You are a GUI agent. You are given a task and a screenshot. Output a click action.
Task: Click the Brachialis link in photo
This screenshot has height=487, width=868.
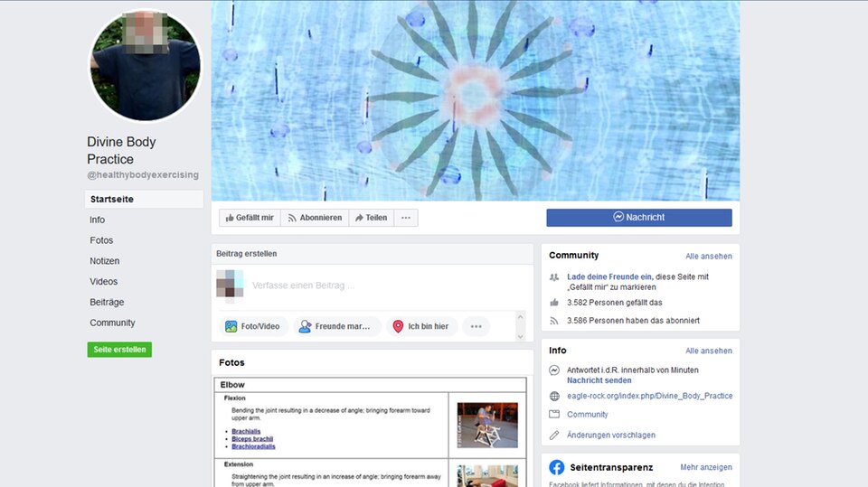[x=246, y=432]
